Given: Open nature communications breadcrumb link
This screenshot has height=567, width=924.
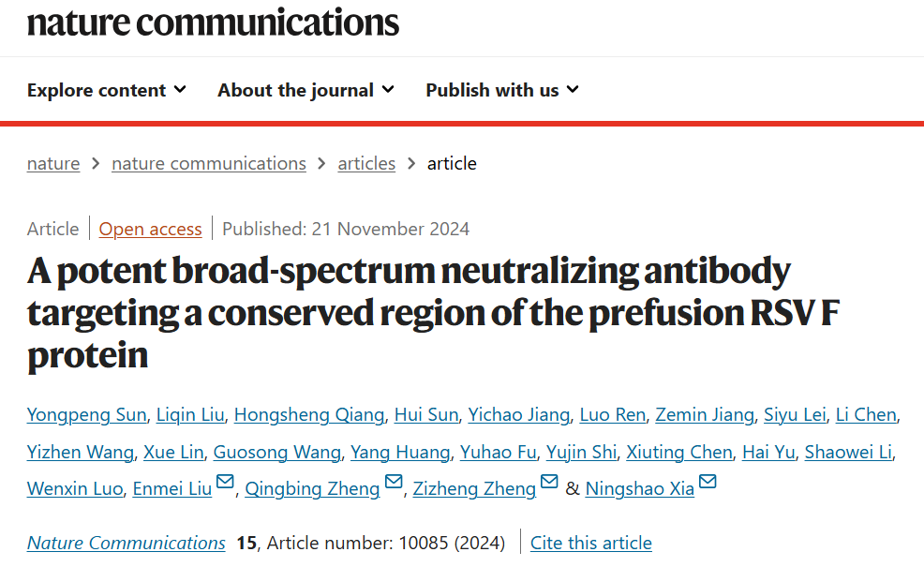Looking at the screenshot, I should [209, 163].
